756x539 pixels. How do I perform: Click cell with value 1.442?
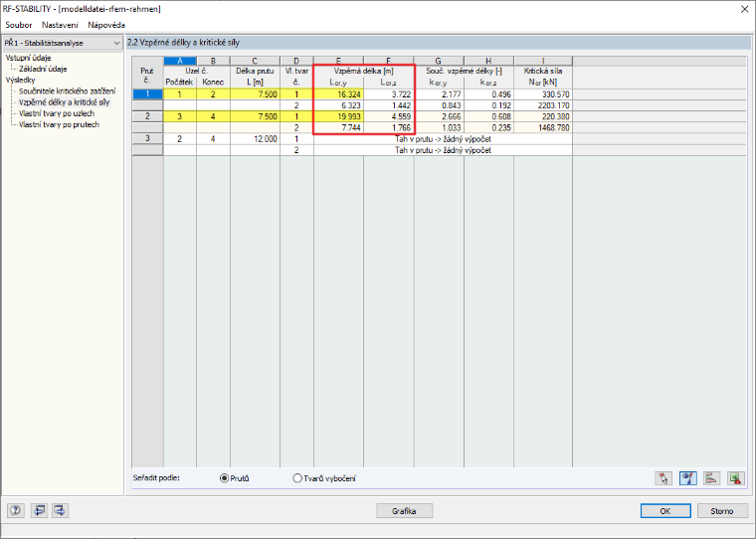point(389,105)
